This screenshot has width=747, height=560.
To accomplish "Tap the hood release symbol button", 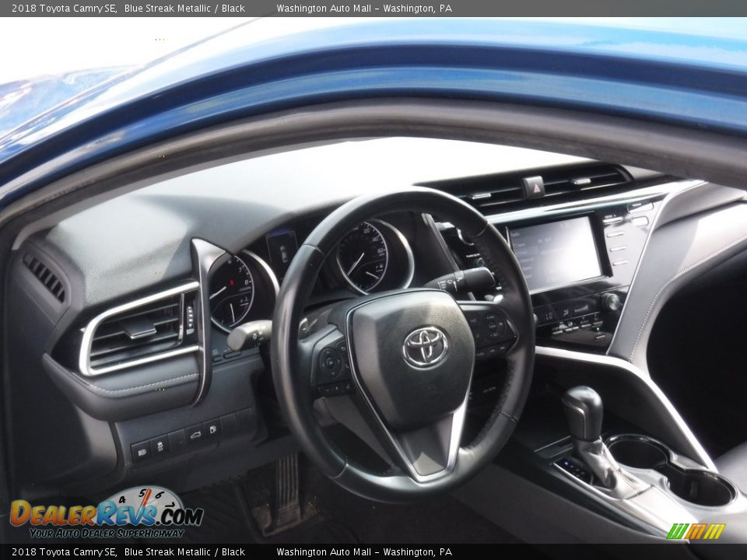I will pyautogui.click(x=195, y=435).
